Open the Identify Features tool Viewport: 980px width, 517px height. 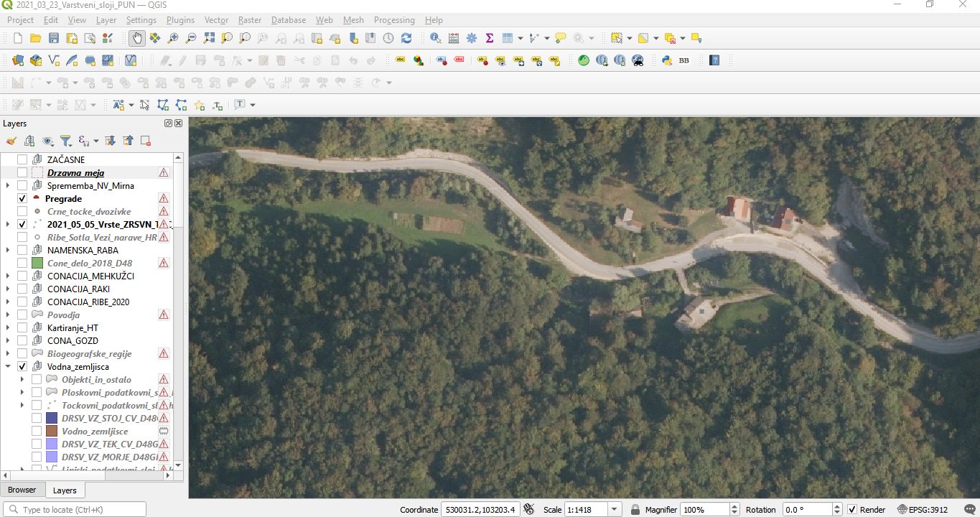[435, 38]
